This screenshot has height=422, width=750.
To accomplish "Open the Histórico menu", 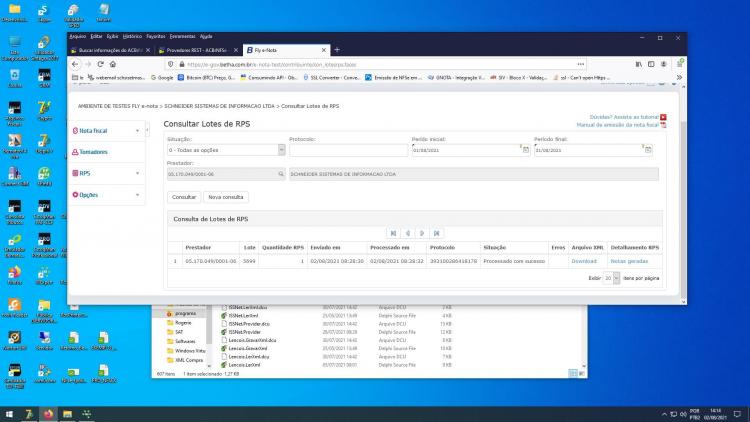I will (x=132, y=36).
